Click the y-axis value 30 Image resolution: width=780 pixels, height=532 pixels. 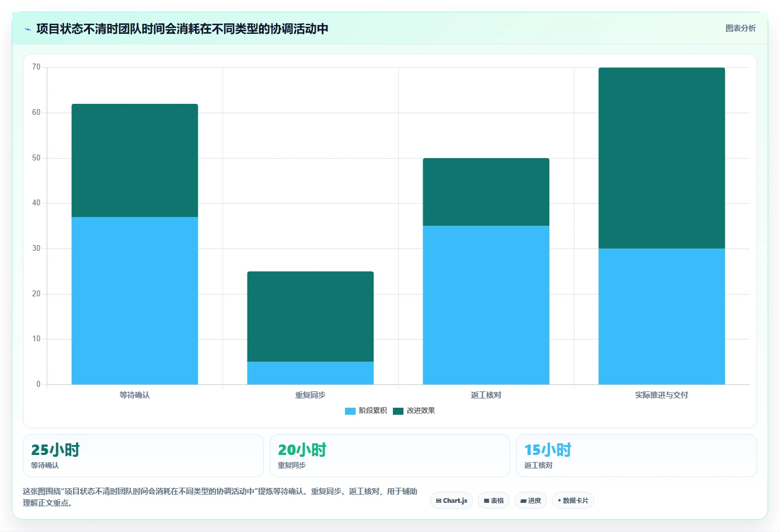point(37,249)
